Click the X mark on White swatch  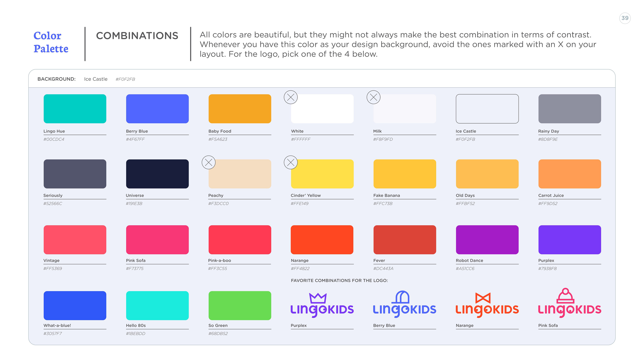[290, 97]
